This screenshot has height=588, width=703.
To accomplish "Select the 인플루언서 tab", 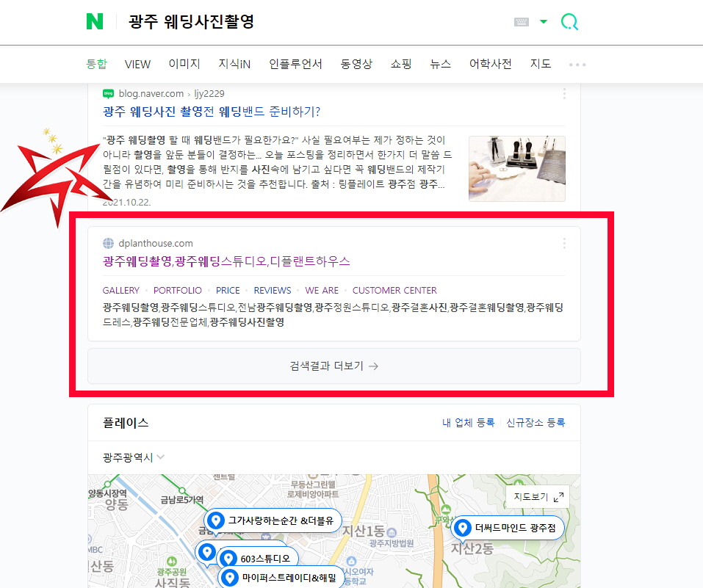I will (x=295, y=64).
